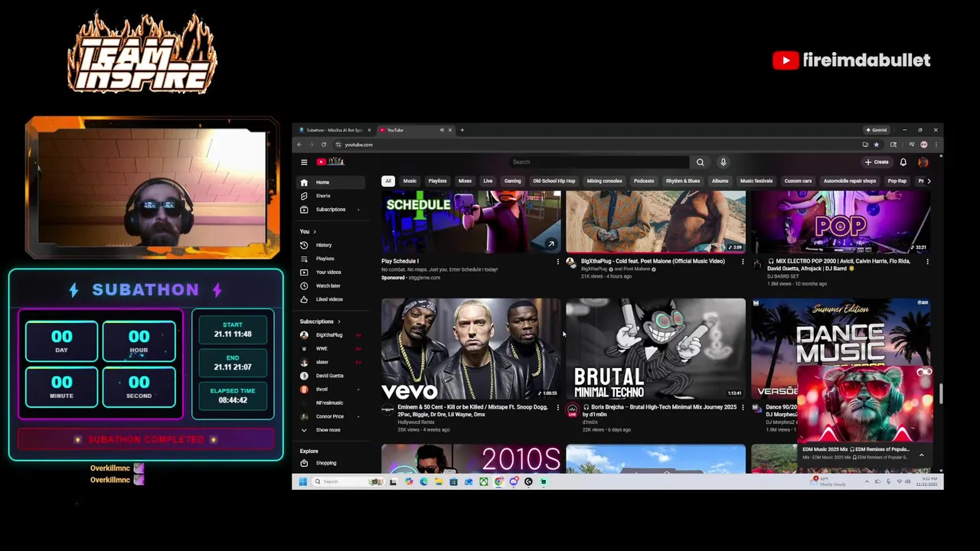Click the Create button
Screen dimensions: 980x551
(877, 162)
